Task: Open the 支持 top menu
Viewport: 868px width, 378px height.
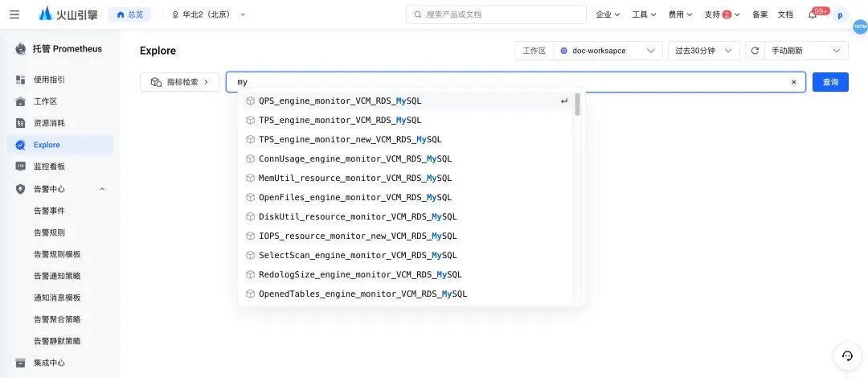Action: click(722, 14)
